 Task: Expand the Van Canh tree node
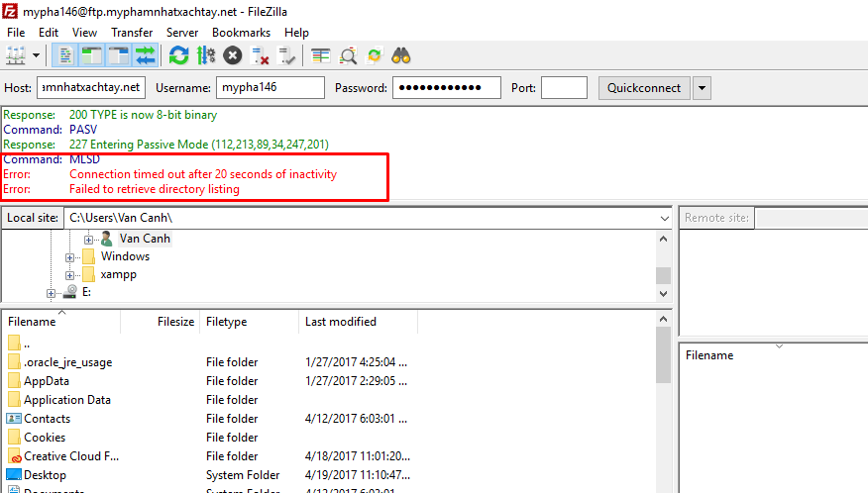coord(88,240)
